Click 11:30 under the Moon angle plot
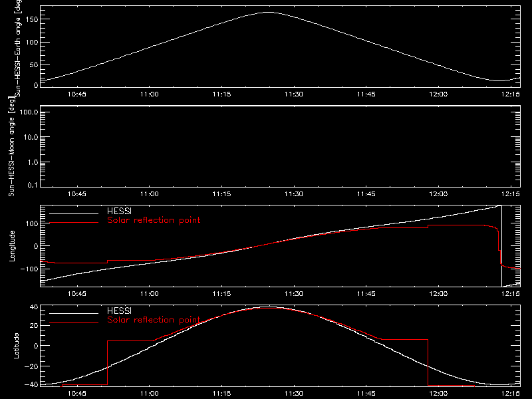 (294, 194)
